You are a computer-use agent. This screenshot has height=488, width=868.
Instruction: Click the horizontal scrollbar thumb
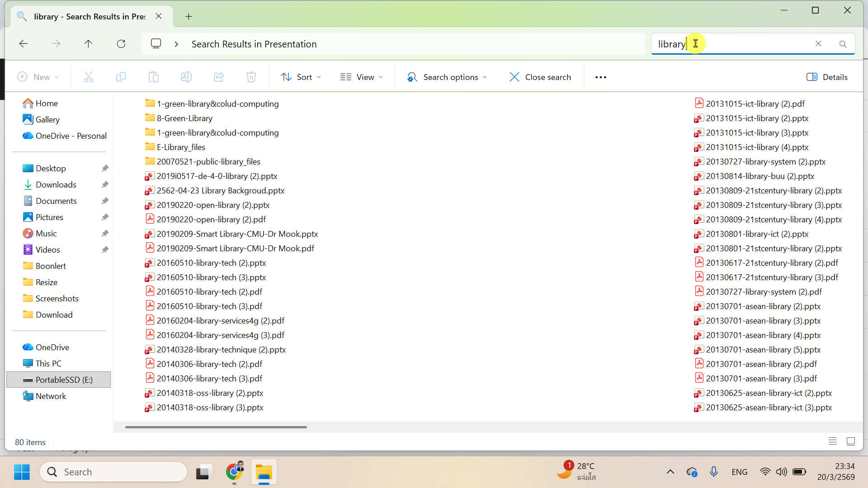(216, 427)
